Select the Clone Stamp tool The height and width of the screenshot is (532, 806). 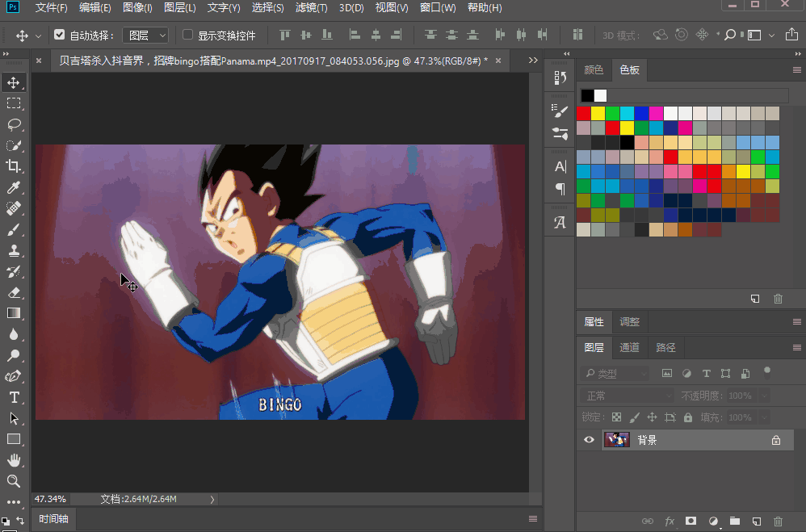14,250
